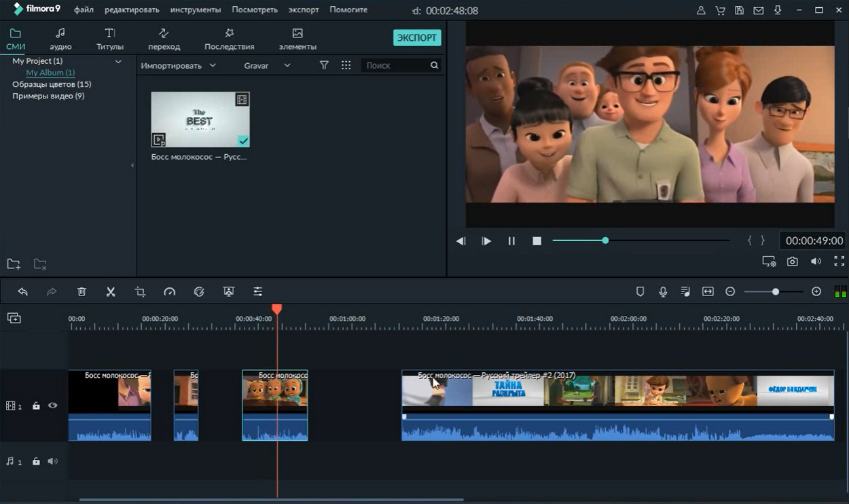Click Zoom to fit timeline icon
849x504 pixels.
pyautogui.click(x=708, y=291)
